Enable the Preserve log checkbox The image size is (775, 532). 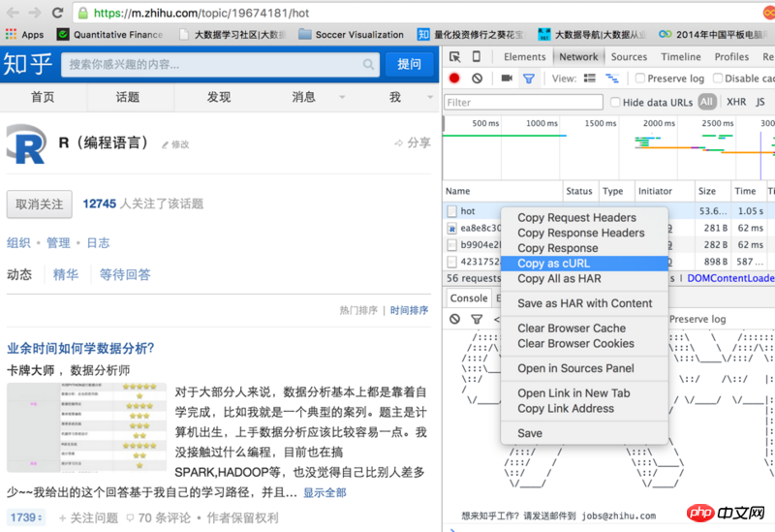(638, 78)
